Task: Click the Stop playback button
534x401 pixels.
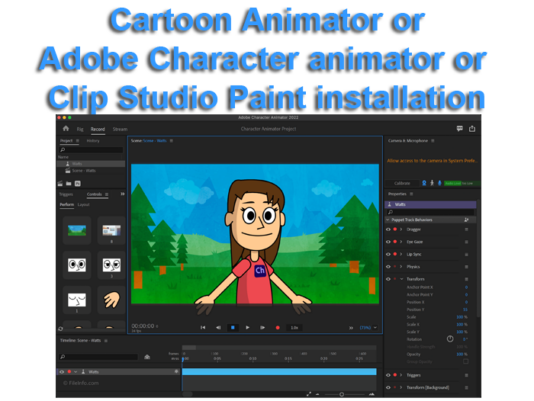Action: tap(233, 327)
